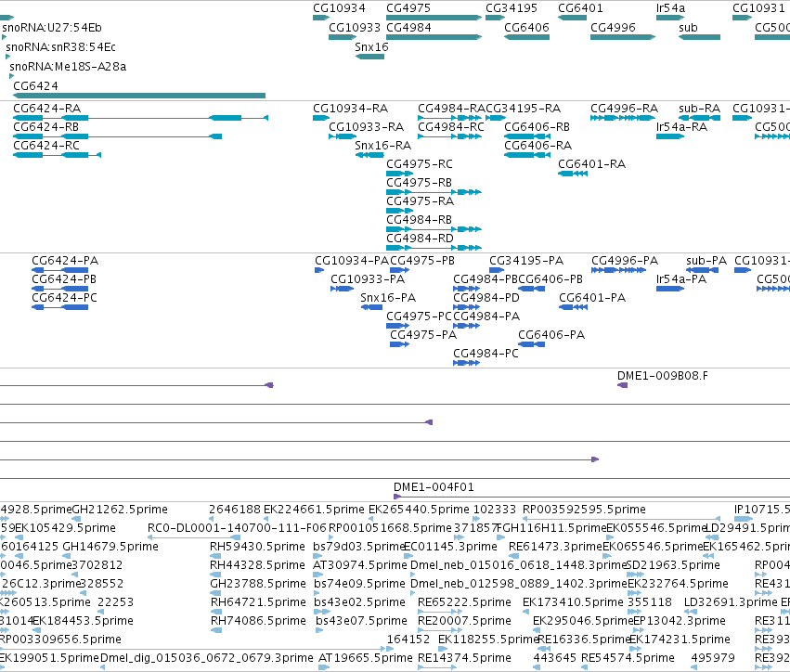Select the Ir54a gene feature
790x672 pixels.
click(670, 18)
